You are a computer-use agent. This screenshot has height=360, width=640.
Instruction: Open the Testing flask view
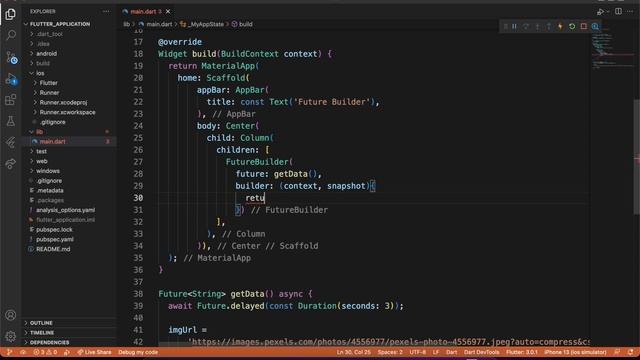click(x=11, y=121)
